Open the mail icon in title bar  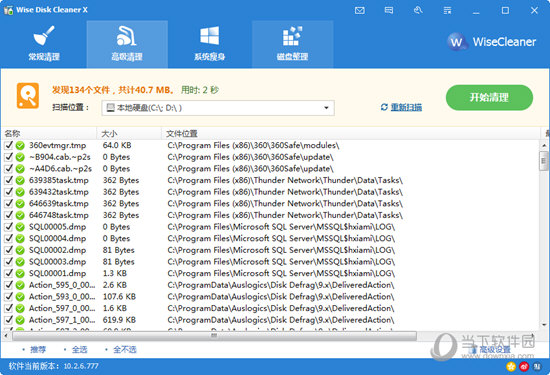[360, 11]
